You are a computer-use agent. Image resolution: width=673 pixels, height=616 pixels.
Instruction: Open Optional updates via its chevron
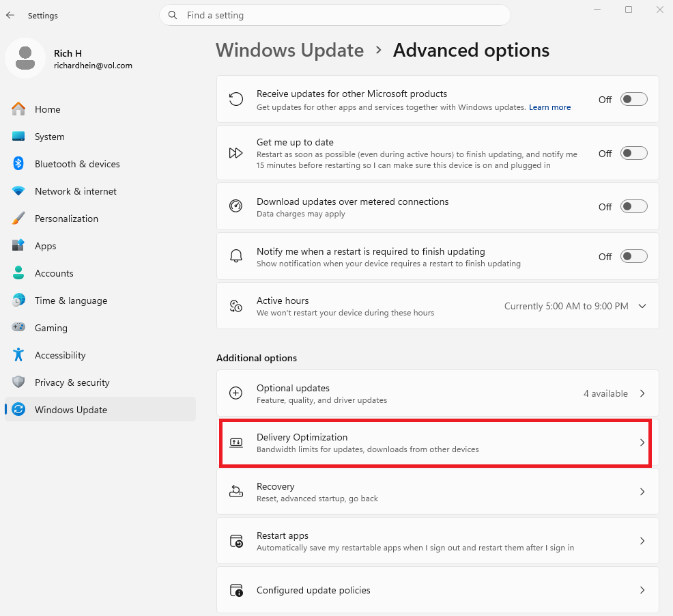click(642, 393)
